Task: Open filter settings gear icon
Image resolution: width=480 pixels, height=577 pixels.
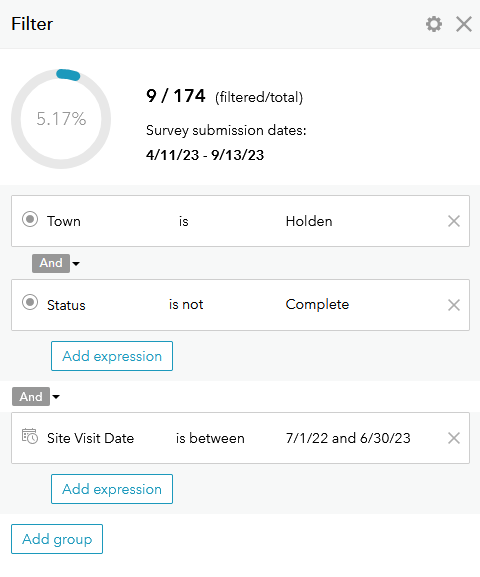Action: (x=434, y=24)
